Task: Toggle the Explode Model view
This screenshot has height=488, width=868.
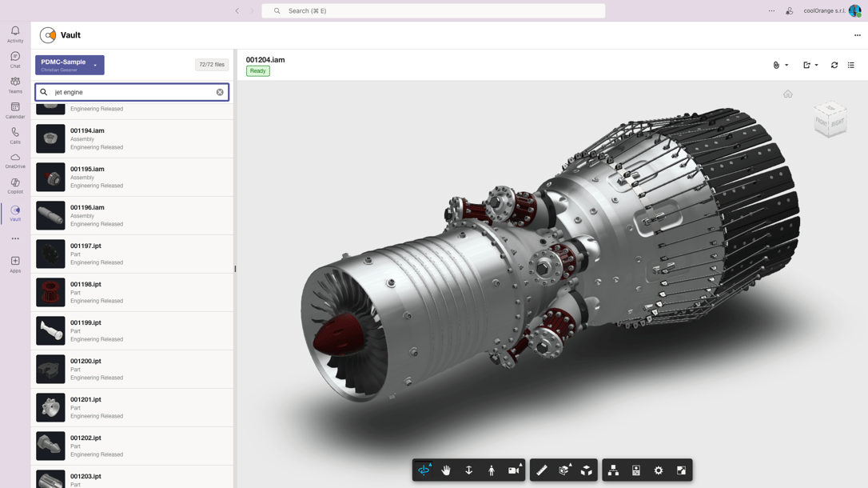Action: pos(586,470)
